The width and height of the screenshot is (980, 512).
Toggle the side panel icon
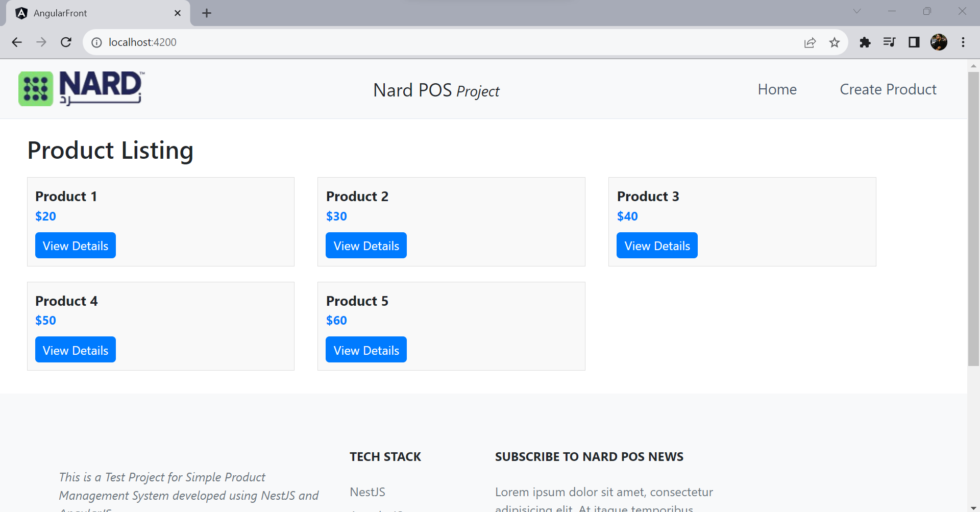coord(914,43)
